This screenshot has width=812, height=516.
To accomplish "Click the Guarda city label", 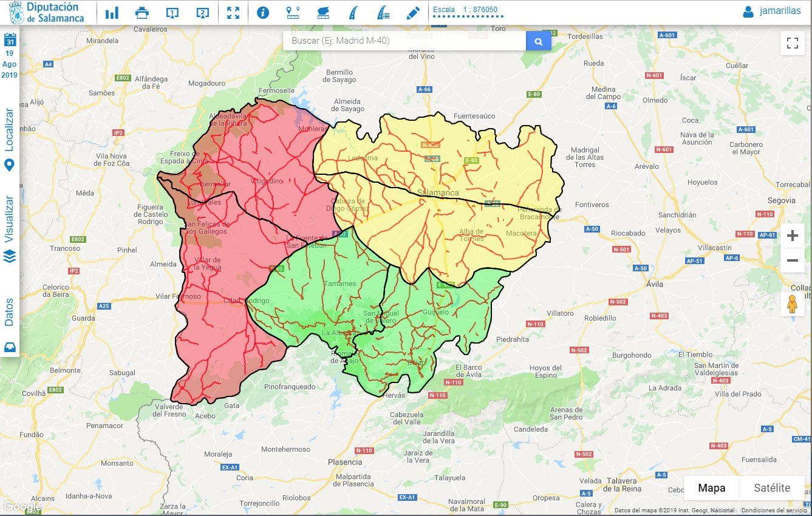I will point(83,318).
